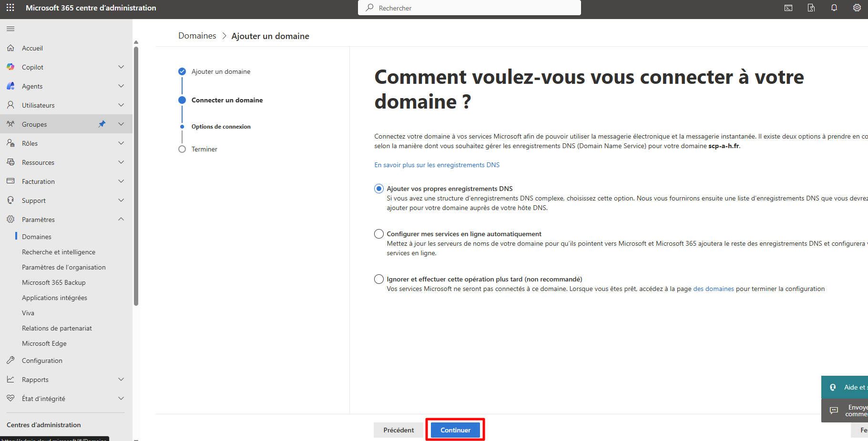Image resolution: width=868 pixels, height=441 pixels.
Task: Open the app launcher waffle icon
Action: (10, 8)
